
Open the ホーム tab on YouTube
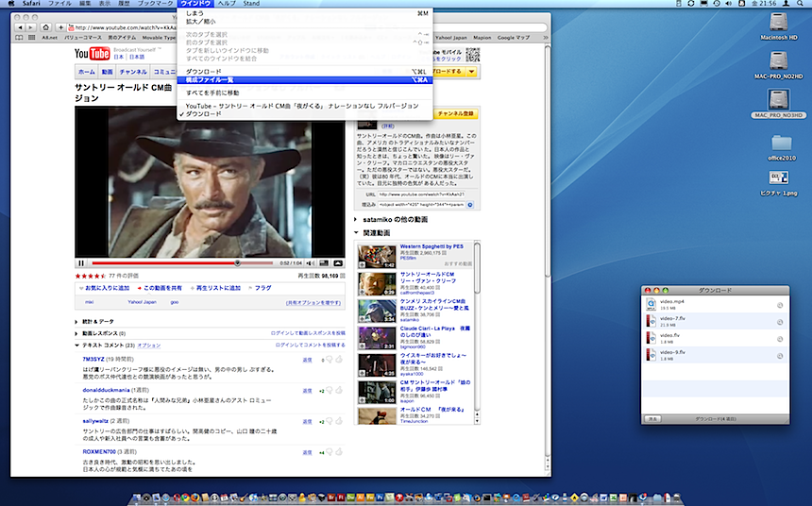click(x=87, y=72)
